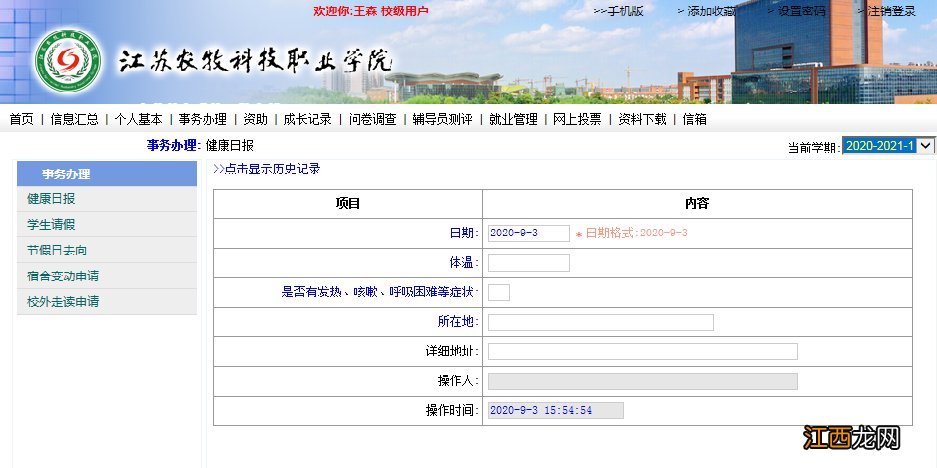The width and height of the screenshot is (937, 468).
Task: Click the 日期 date input field
Action: pos(529,233)
